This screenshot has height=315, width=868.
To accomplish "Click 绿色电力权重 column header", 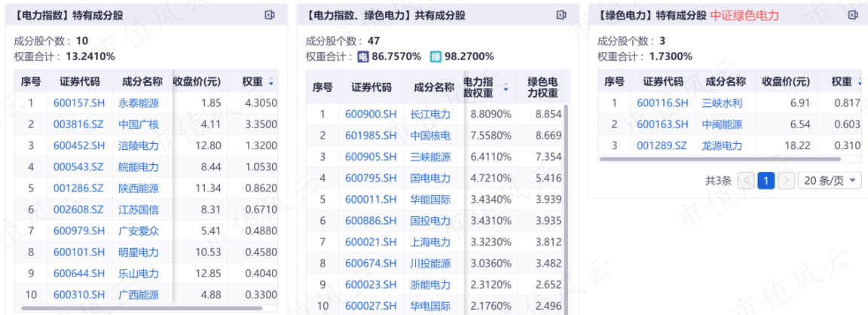I will coord(542,87).
